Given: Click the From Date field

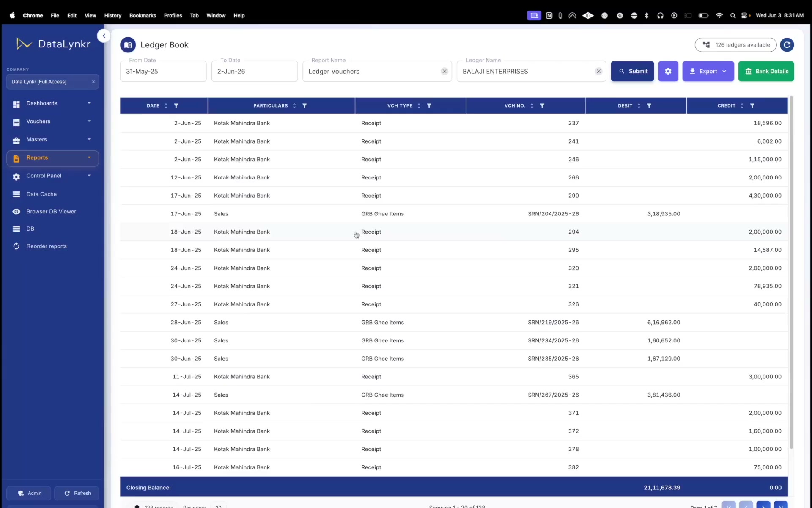Looking at the screenshot, I should (x=163, y=71).
